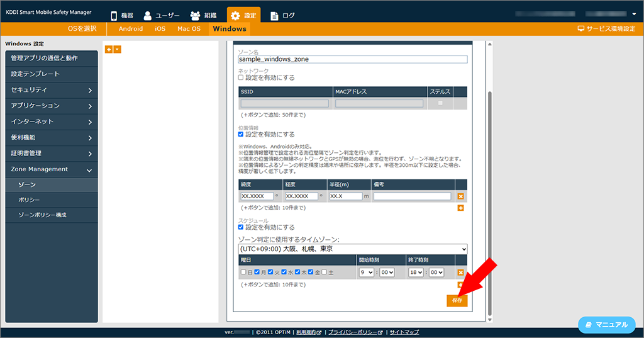The width and height of the screenshot is (644, 338).
Task: Open the 利用規約 link
Action: [309, 332]
